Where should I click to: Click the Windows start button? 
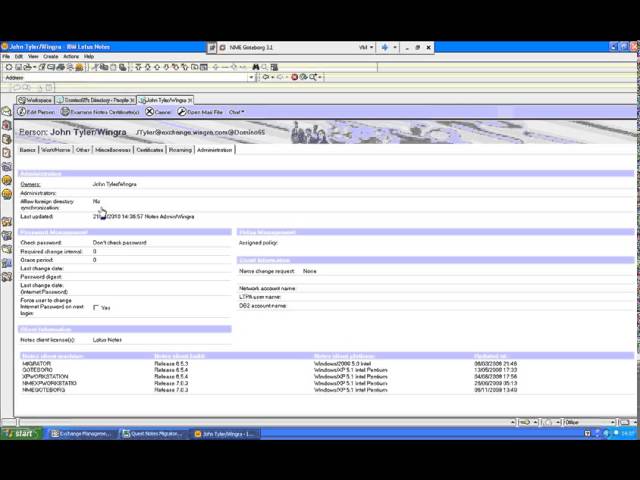21,433
